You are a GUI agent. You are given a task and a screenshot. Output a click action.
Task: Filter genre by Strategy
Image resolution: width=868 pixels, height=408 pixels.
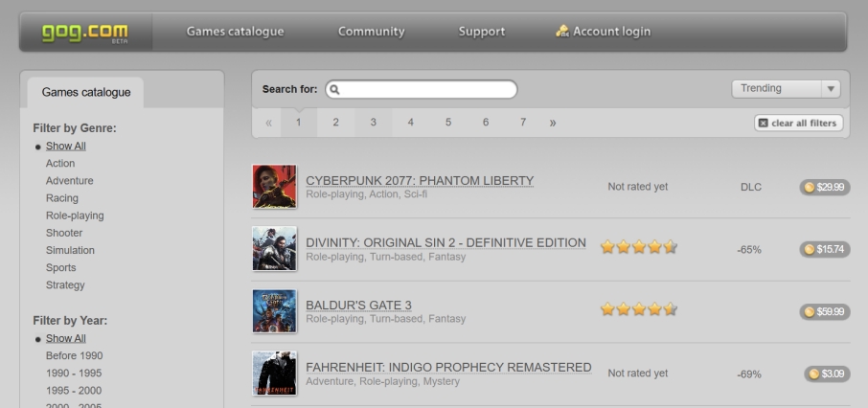pos(65,285)
